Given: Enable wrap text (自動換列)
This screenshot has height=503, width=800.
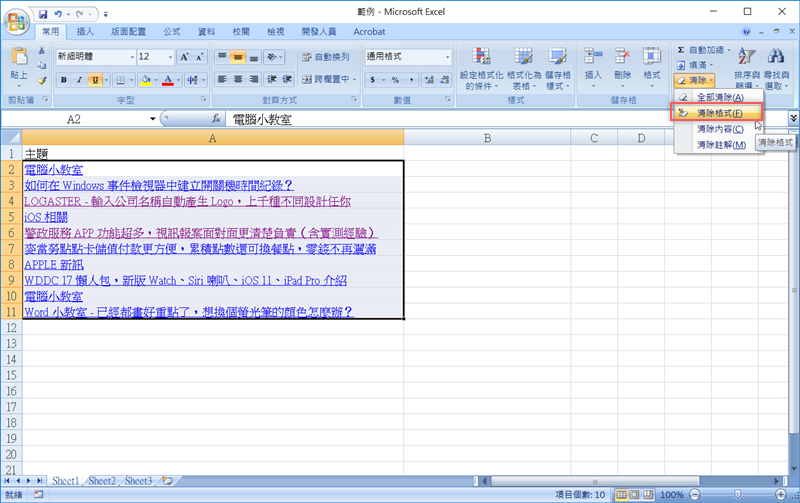Looking at the screenshot, I should coord(326,57).
